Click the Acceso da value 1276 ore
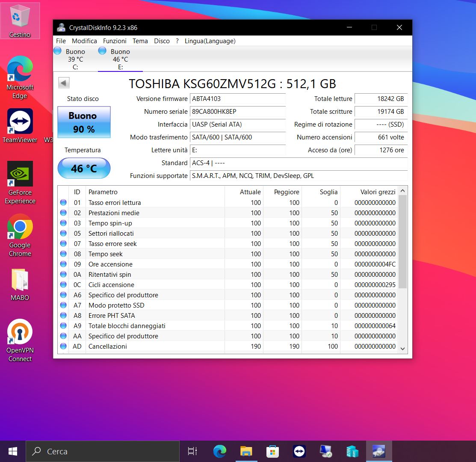The width and height of the screenshot is (476, 462). point(381,150)
